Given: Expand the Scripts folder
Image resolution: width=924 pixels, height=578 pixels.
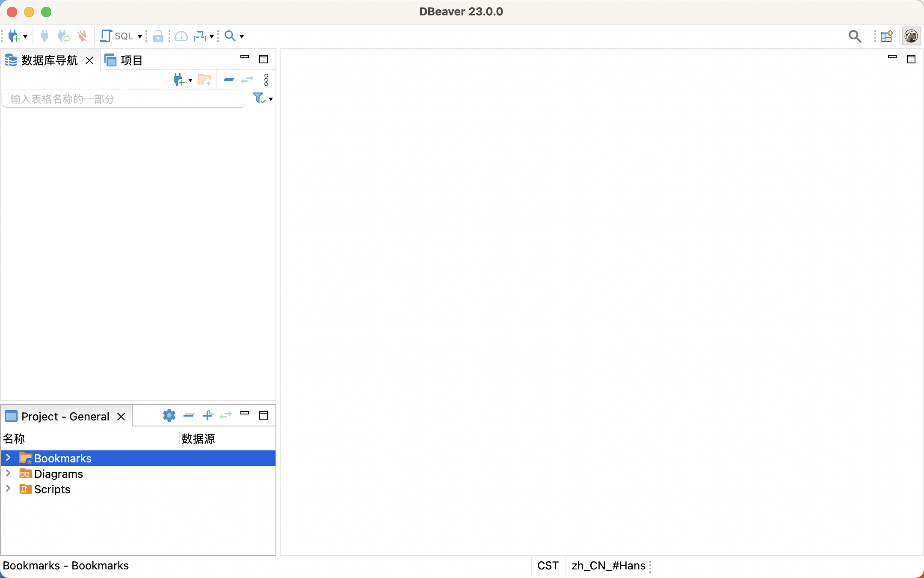Looking at the screenshot, I should (x=8, y=489).
